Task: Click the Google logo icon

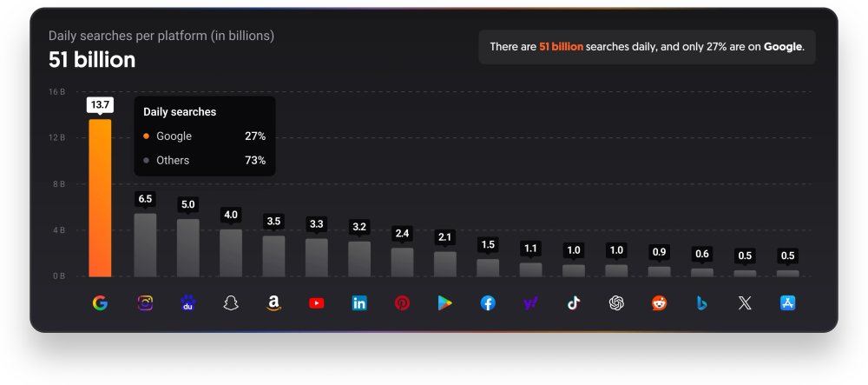Action: point(100,303)
